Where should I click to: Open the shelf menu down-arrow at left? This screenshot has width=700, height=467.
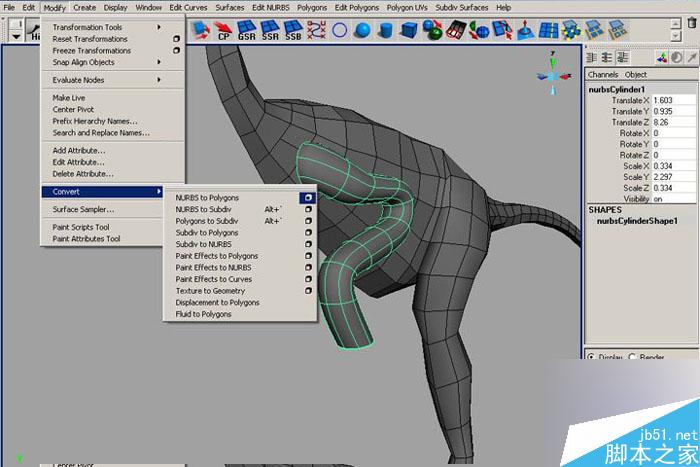16,36
